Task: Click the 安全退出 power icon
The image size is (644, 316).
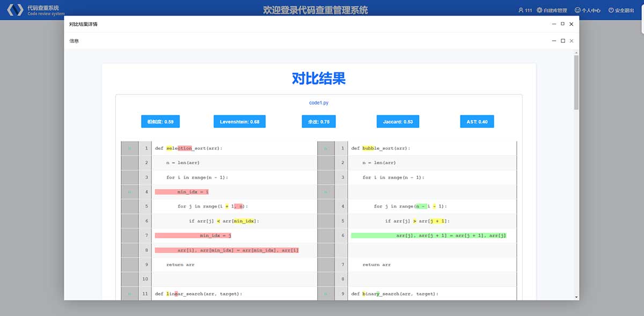Action: (611, 10)
